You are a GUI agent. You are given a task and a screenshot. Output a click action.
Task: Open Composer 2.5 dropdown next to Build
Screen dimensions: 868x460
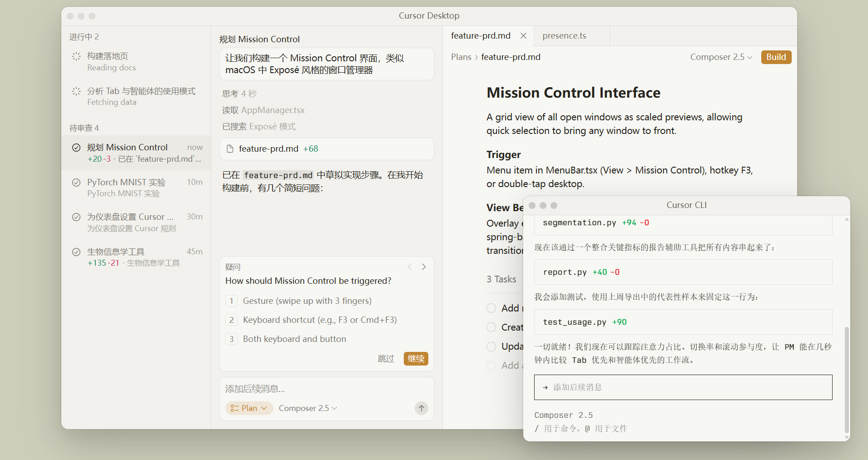click(721, 57)
